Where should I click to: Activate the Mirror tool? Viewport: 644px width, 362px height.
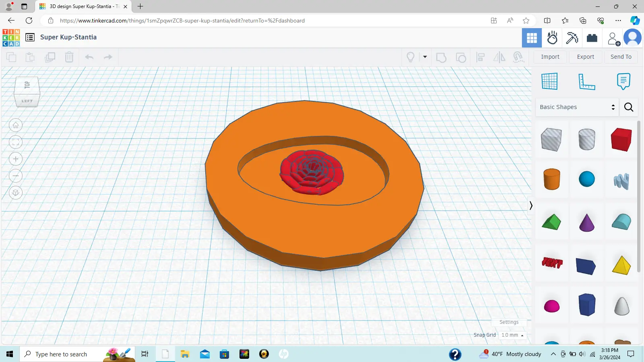click(x=499, y=57)
